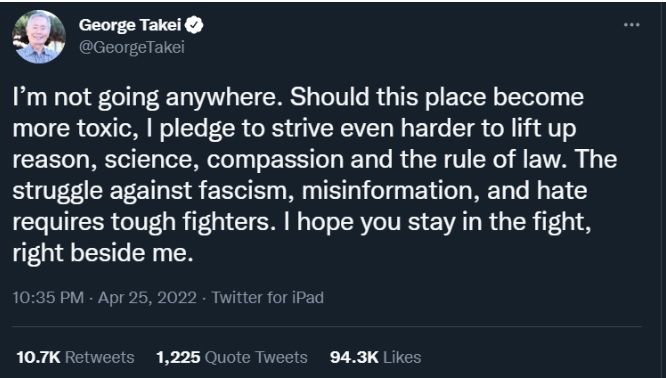The width and height of the screenshot is (666, 378).
Task: Open the Twitter for iPad source link
Action: click(x=268, y=297)
